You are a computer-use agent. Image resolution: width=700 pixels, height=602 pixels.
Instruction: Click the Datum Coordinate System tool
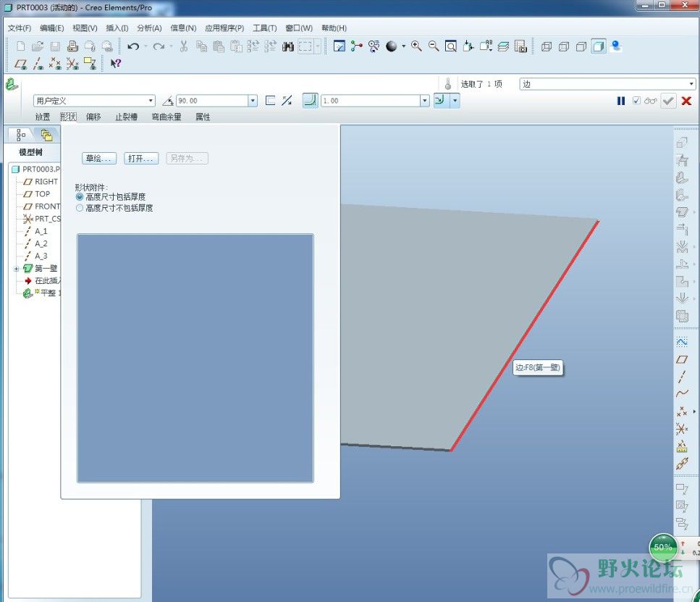[682, 430]
